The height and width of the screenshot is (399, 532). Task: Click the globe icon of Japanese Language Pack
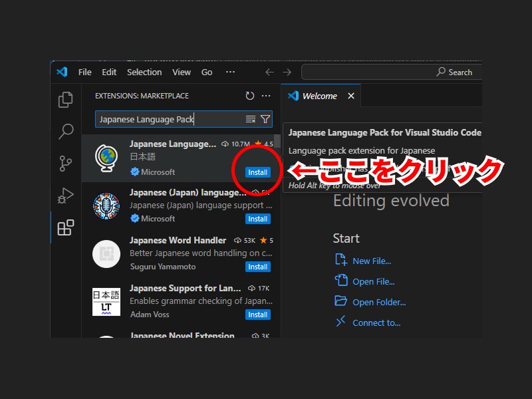[106, 158]
